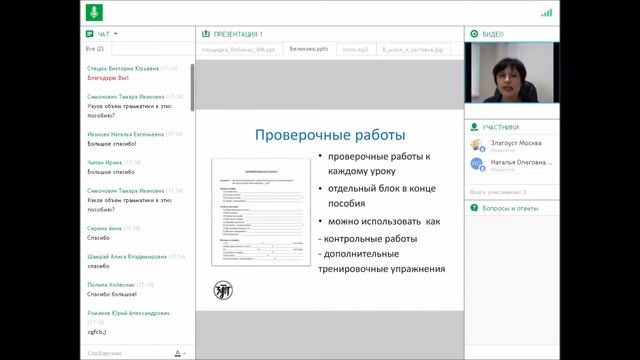Image resolution: width=640 pixels, height=360 pixels.
Task: Open the ПРЕЗЕНТАЦИЯ 1 panel header
Action: pos(238,34)
